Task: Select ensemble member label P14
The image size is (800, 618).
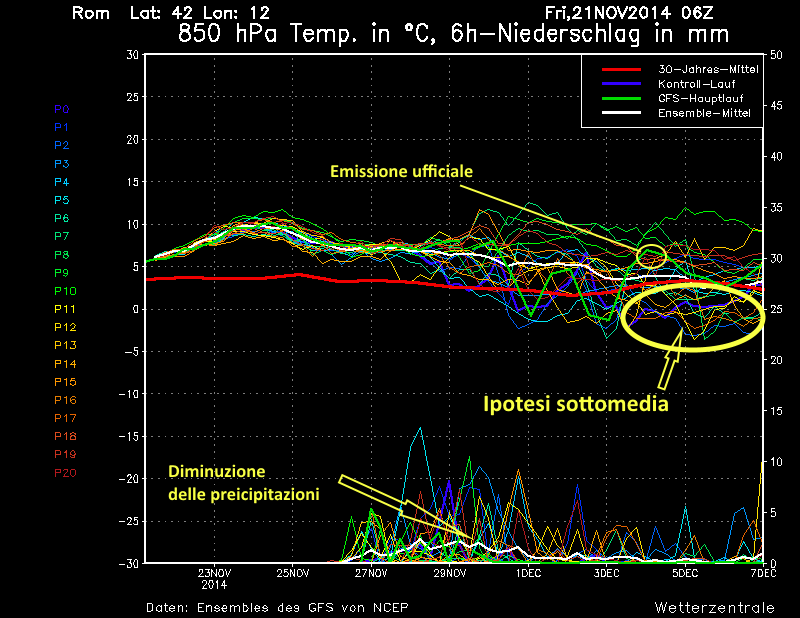Action: click(65, 364)
